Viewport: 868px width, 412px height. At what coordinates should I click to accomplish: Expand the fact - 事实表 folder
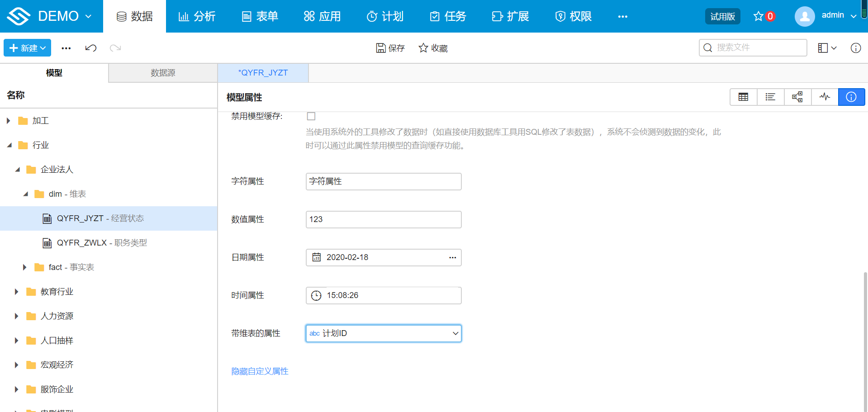pyautogui.click(x=24, y=267)
